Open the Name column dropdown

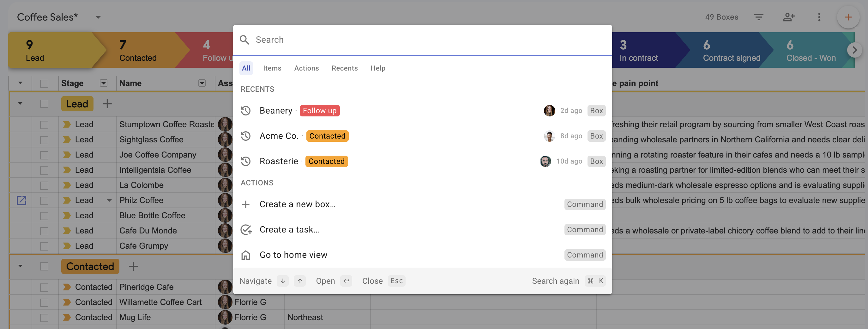[x=202, y=83]
